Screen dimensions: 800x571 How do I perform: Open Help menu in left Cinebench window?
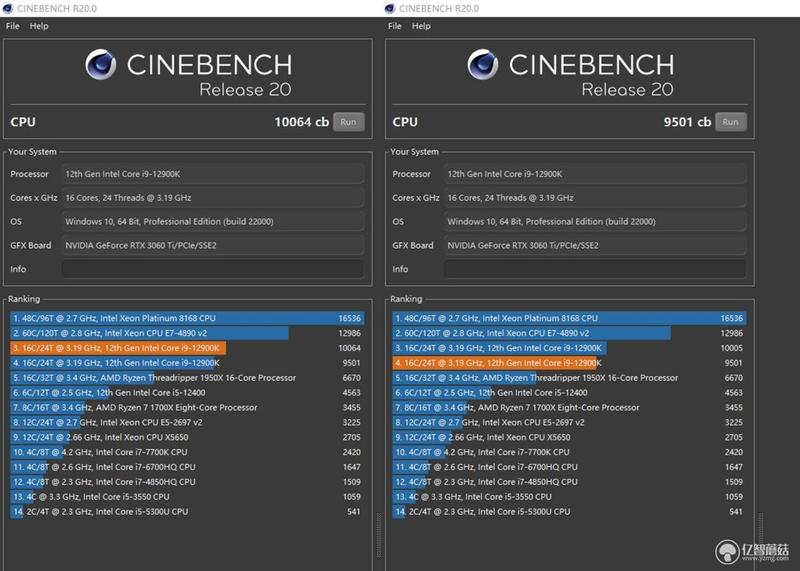39,26
